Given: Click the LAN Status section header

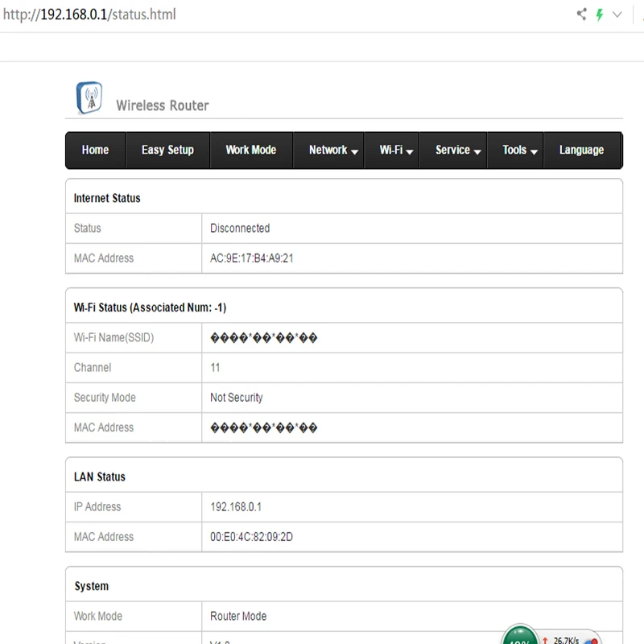Looking at the screenshot, I should 100,477.
